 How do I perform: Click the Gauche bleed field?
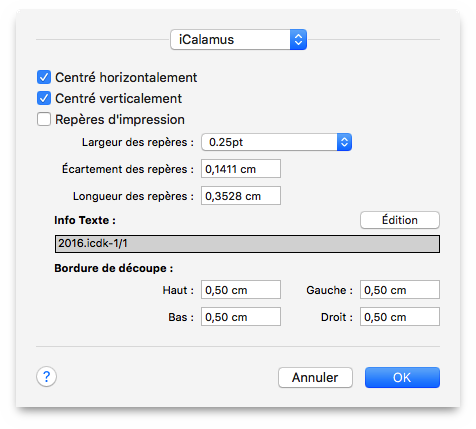point(400,290)
